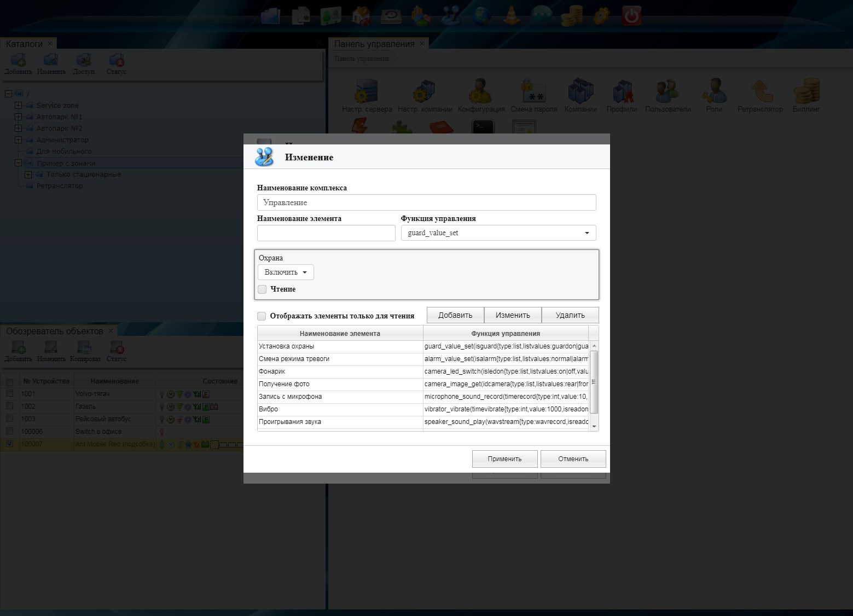Expand the Service zone tree node
The image size is (853, 616).
click(18, 105)
